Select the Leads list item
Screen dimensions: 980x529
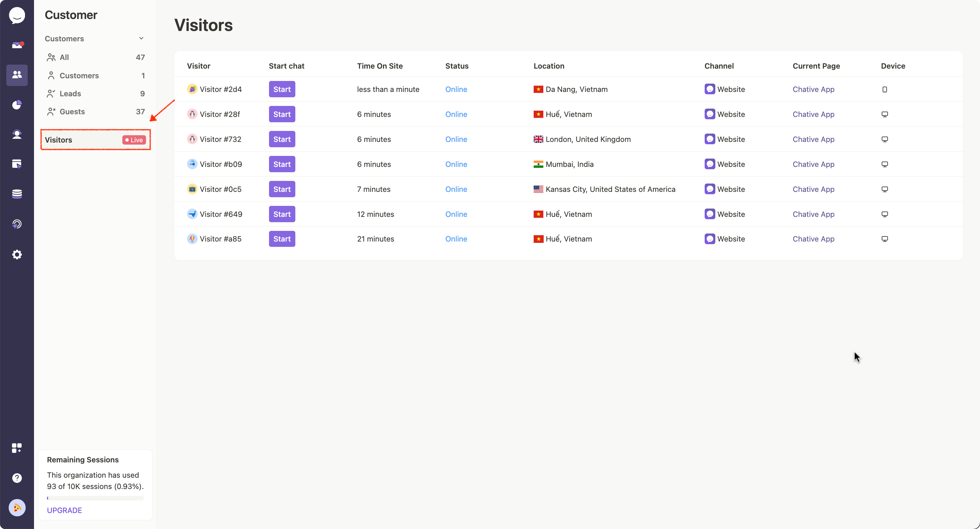[x=70, y=94]
